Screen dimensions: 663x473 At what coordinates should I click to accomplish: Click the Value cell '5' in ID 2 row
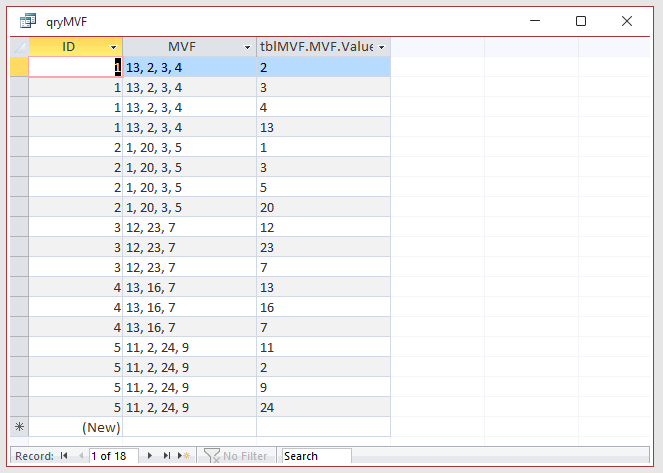[x=323, y=187]
